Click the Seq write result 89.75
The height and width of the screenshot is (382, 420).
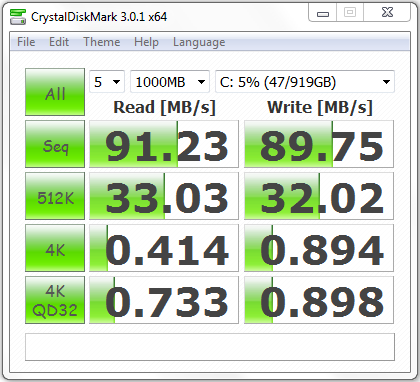click(x=319, y=144)
